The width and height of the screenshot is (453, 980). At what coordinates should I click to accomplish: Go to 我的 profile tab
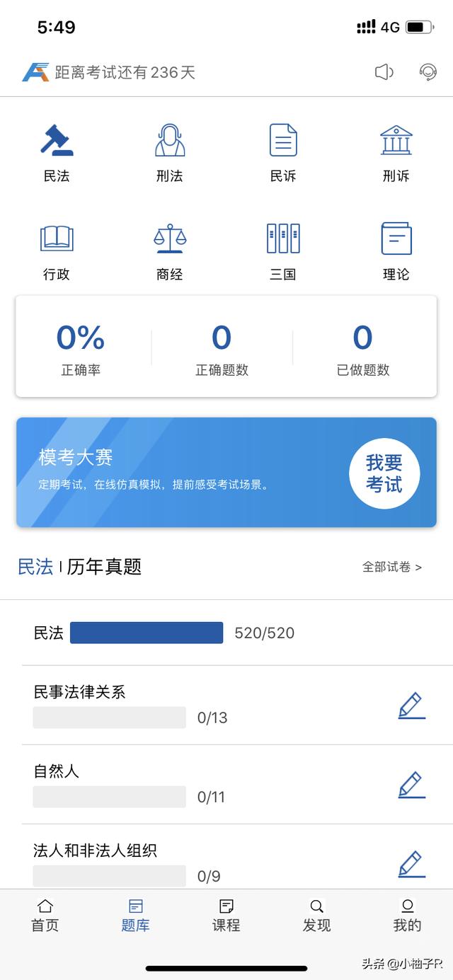407,916
